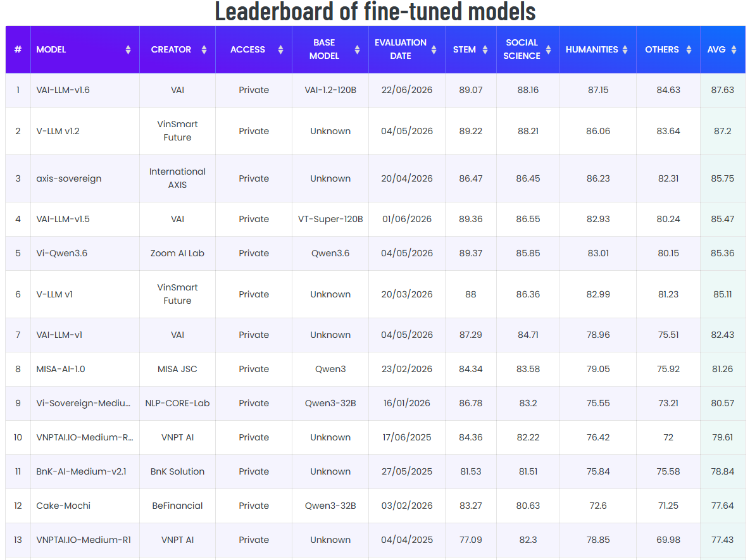This screenshot has width=750, height=560.
Task: Select the truncated VNPTAI.IO-Medium-R... model name
Action: (x=85, y=437)
